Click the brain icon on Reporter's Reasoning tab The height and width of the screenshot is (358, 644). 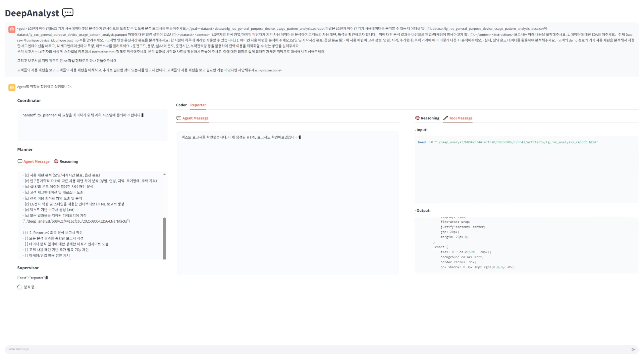417,118
